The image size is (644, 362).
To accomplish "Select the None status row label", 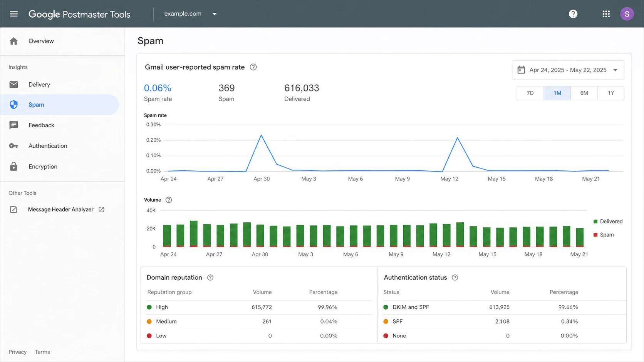I will point(399,336).
